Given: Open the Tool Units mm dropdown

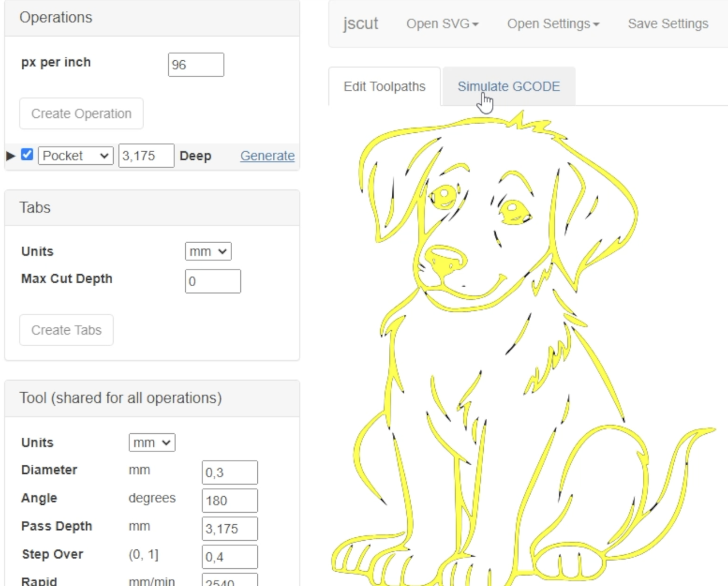Looking at the screenshot, I should tap(152, 442).
